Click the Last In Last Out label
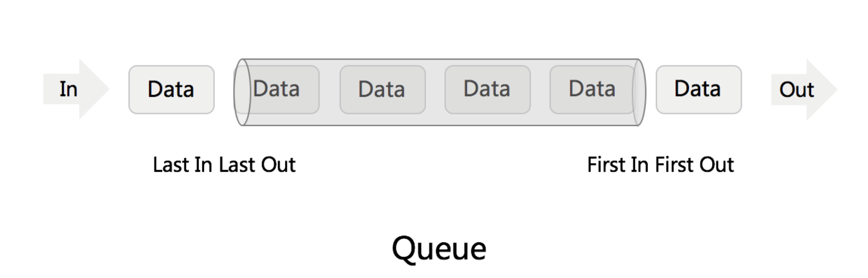Viewport: 868px width, 278px height. point(224,165)
